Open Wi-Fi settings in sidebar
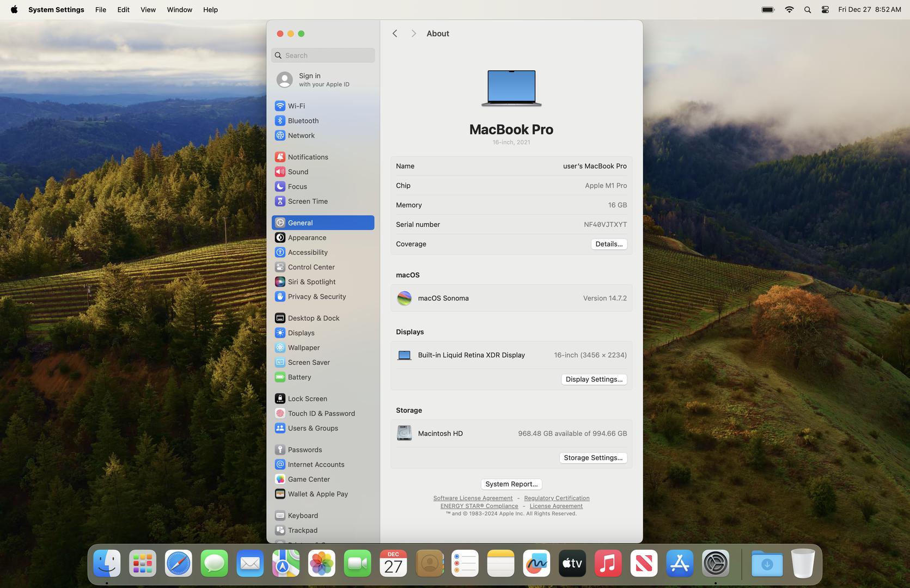 pyautogui.click(x=296, y=106)
